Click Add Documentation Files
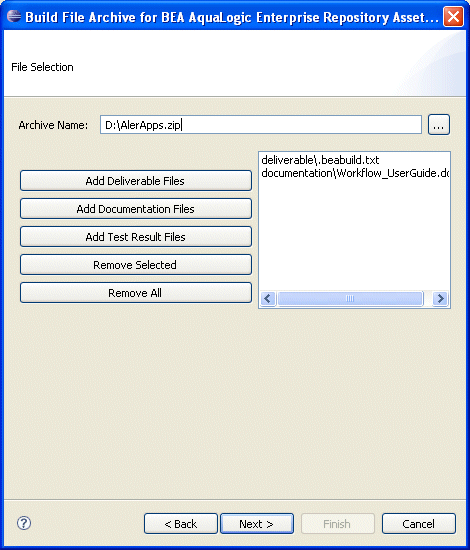This screenshot has width=470, height=550. [x=136, y=209]
